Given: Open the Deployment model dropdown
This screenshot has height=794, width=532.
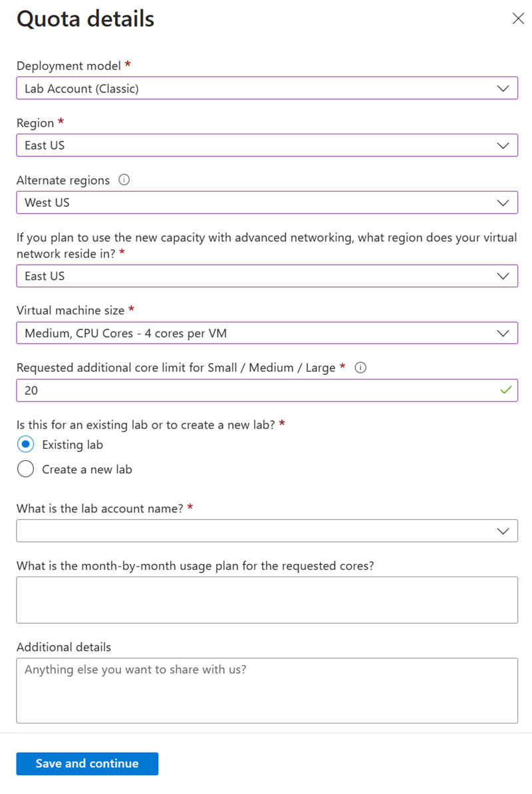Looking at the screenshot, I should pos(267,88).
